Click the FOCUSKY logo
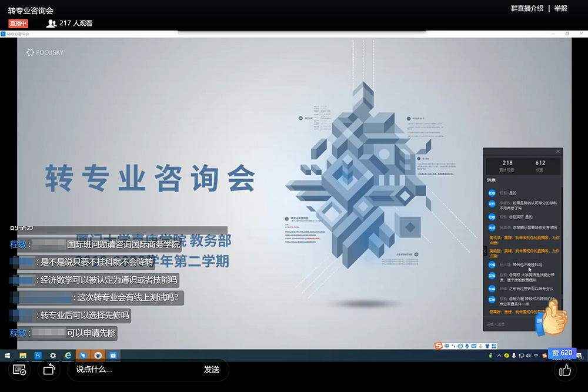 click(x=45, y=52)
